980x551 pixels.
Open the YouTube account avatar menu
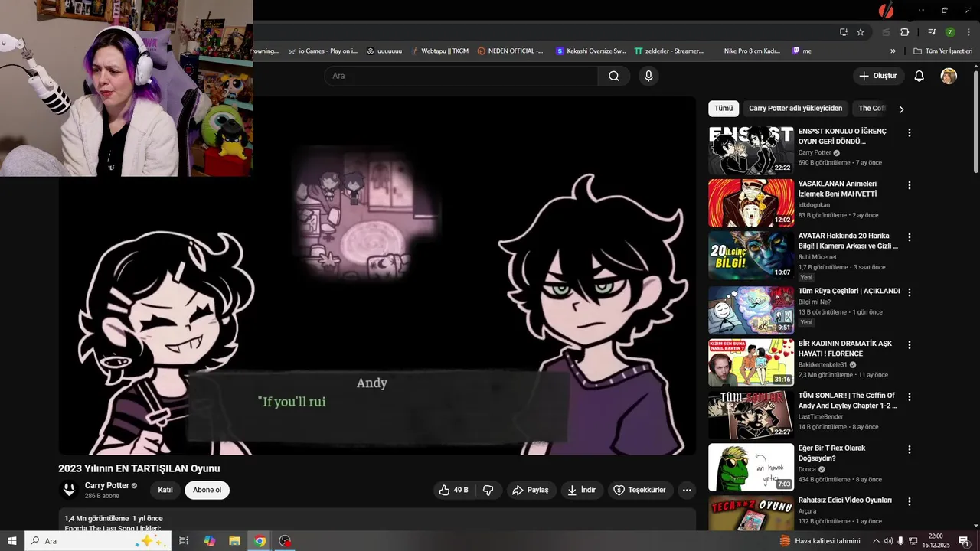949,76
